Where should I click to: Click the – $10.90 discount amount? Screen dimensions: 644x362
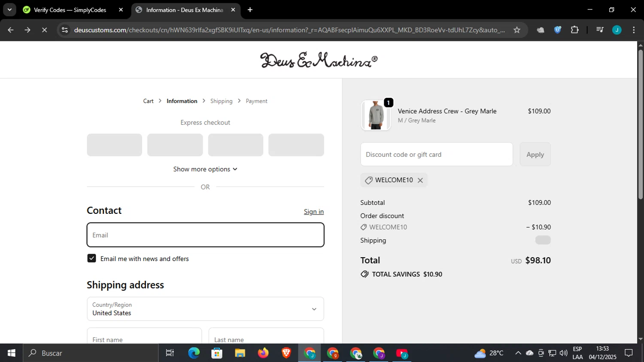click(x=538, y=227)
